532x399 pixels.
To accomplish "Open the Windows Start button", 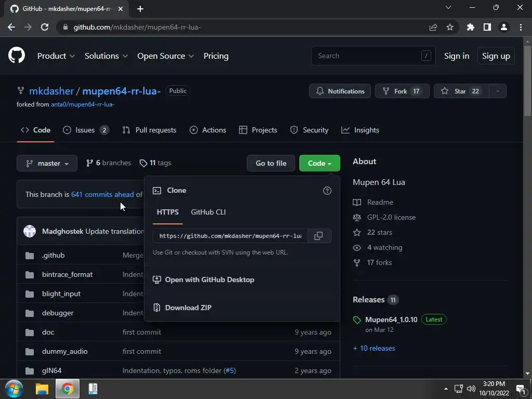I will 14,389.
